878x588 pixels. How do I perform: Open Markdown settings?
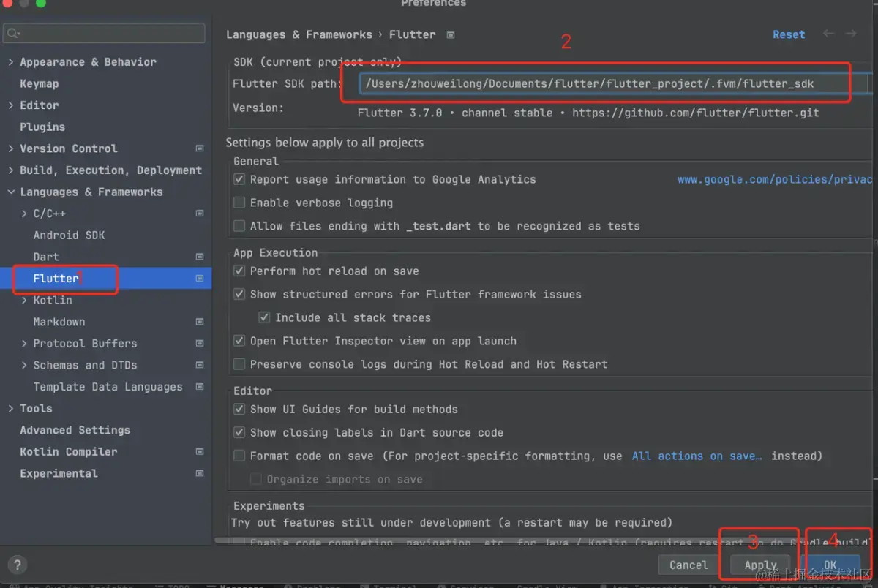[59, 322]
